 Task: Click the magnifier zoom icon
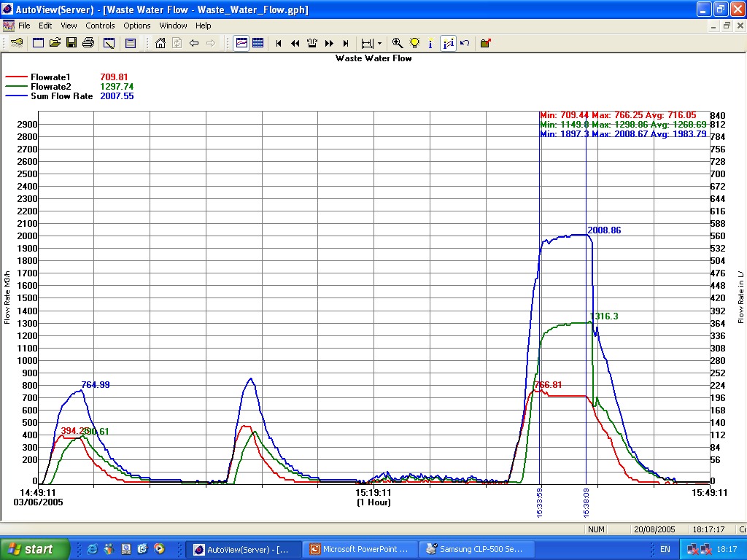[398, 43]
